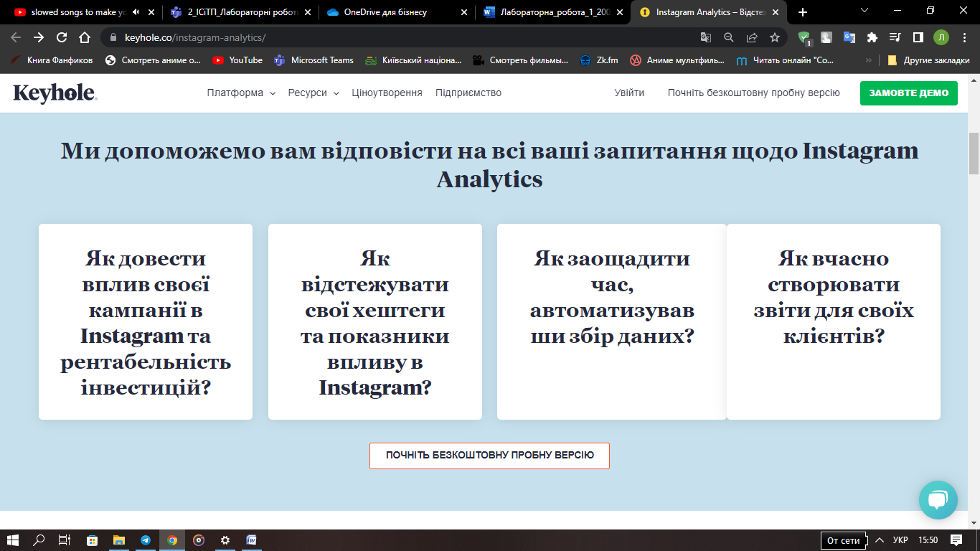The image size is (980, 551).
Task: Click the Увійти login link
Action: point(629,93)
